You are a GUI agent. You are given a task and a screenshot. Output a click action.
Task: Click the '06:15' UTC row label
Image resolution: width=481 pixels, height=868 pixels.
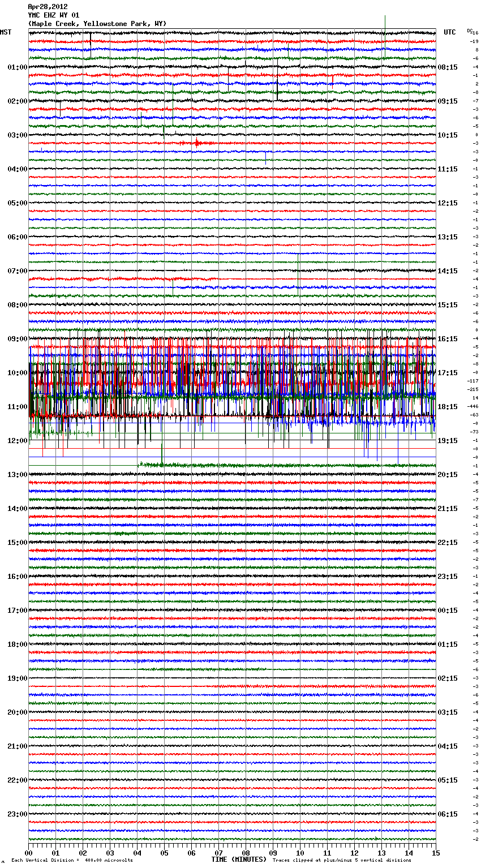point(448,814)
